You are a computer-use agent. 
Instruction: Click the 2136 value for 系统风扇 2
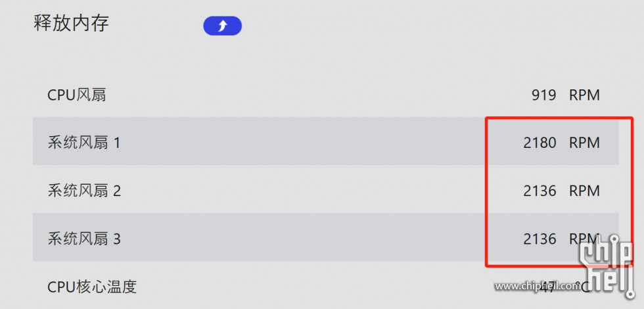coord(540,191)
